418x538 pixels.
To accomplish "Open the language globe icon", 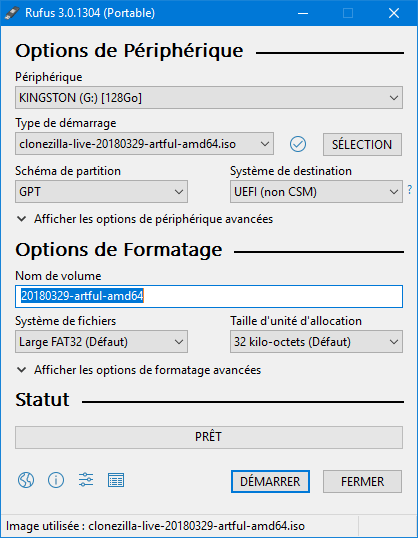I will (26, 480).
